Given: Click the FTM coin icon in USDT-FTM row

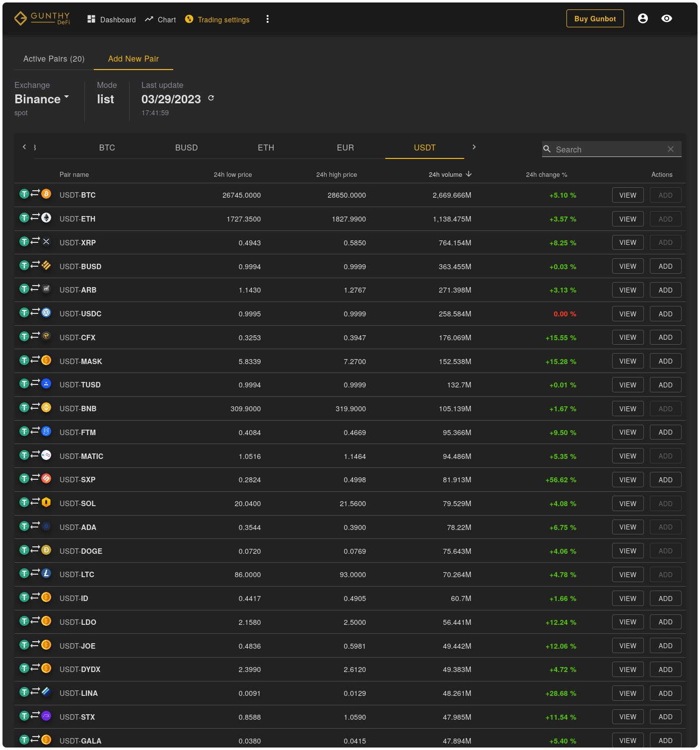Looking at the screenshot, I should 46,431.
